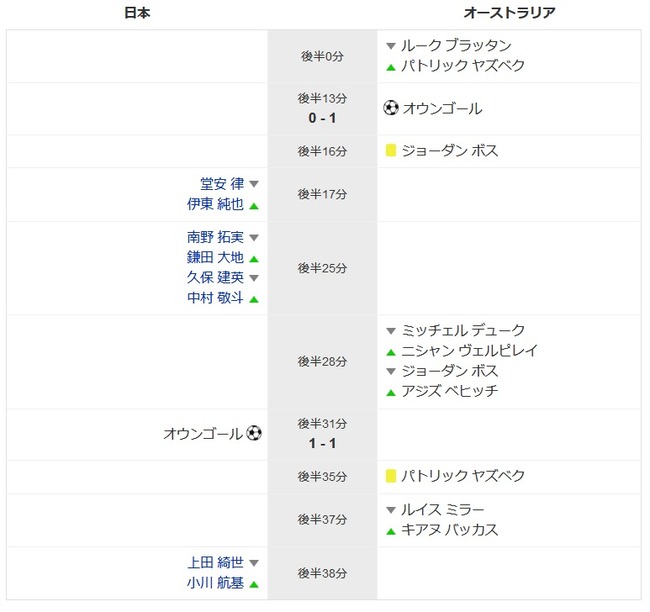Click the green sub-in arrow beside 伊東 純也
650x612 pixels.
click(x=254, y=206)
